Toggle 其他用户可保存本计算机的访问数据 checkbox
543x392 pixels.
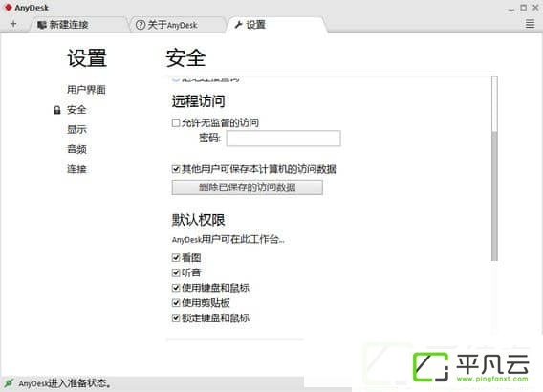click(x=176, y=169)
